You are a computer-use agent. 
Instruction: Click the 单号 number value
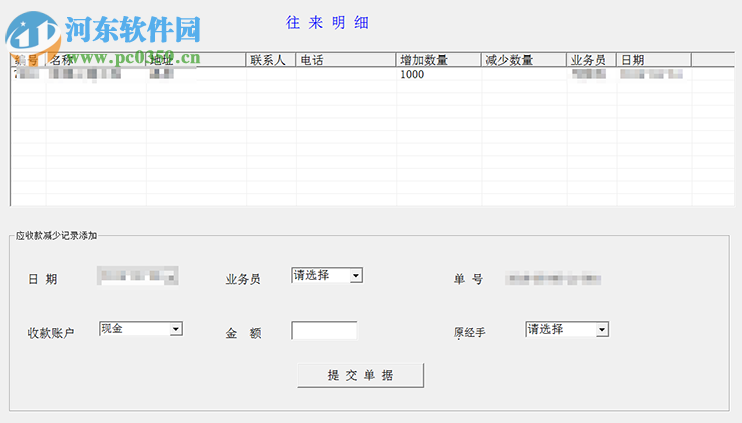click(553, 279)
